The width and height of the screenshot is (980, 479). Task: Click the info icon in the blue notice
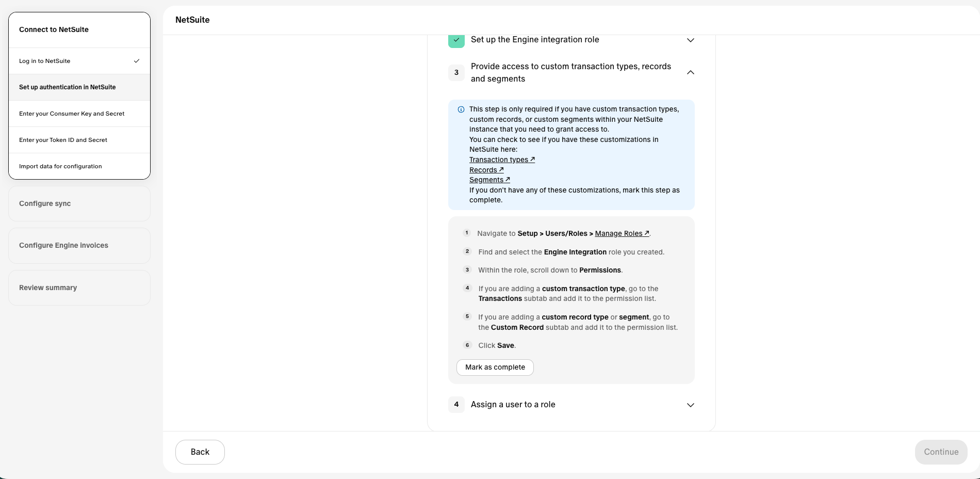tap(461, 109)
